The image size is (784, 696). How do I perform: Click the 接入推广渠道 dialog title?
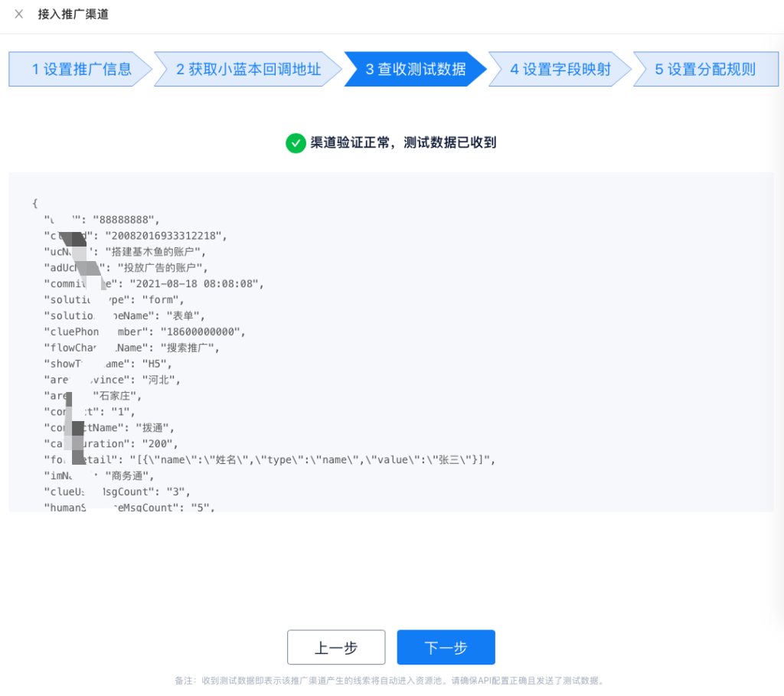[x=73, y=15]
